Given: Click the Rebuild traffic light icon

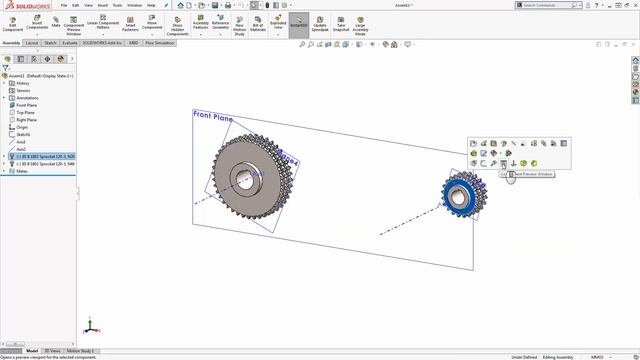Looking at the screenshot, I should point(267,5).
